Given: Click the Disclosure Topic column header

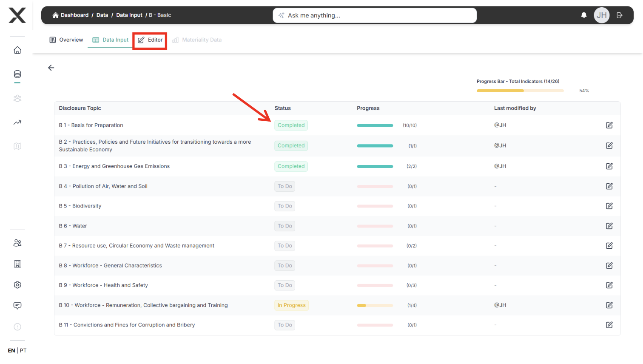Looking at the screenshot, I should (80, 108).
